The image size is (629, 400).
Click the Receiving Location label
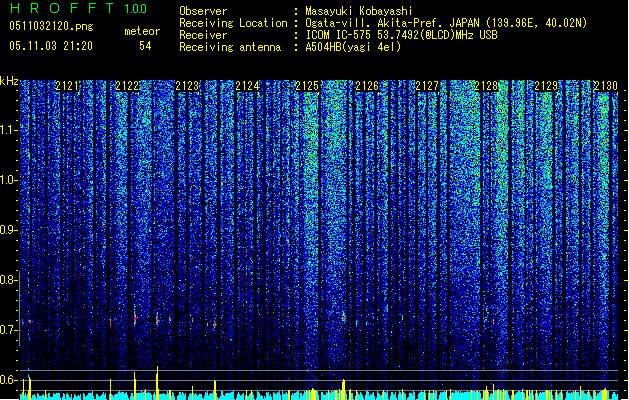click(233, 23)
